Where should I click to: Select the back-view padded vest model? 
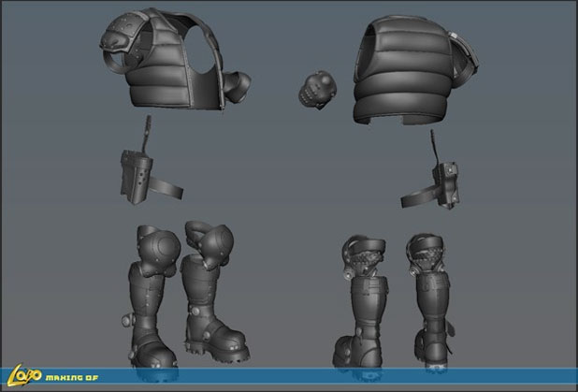pyautogui.click(x=416, y=70)
